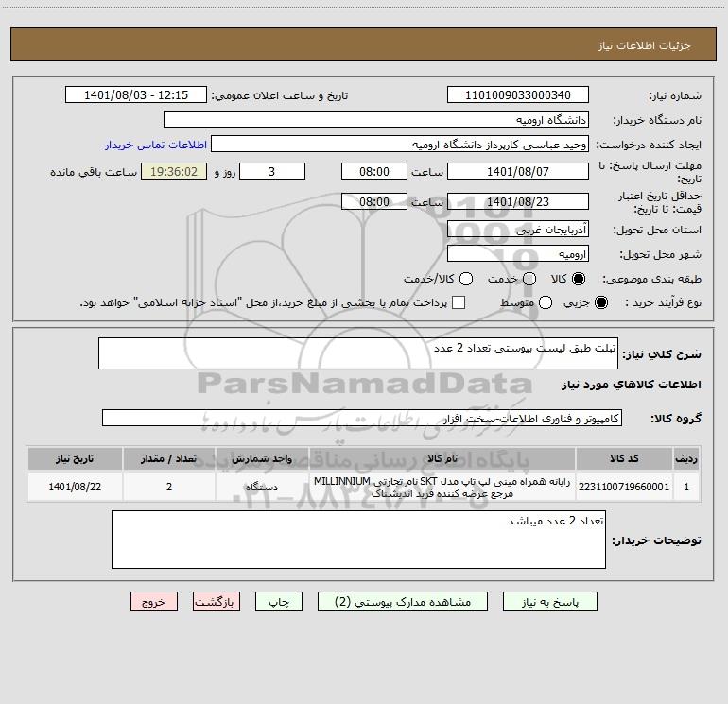Click the delivery city field ارومیه
Viewport: 728px width, 704px height.
pos(518,253)
